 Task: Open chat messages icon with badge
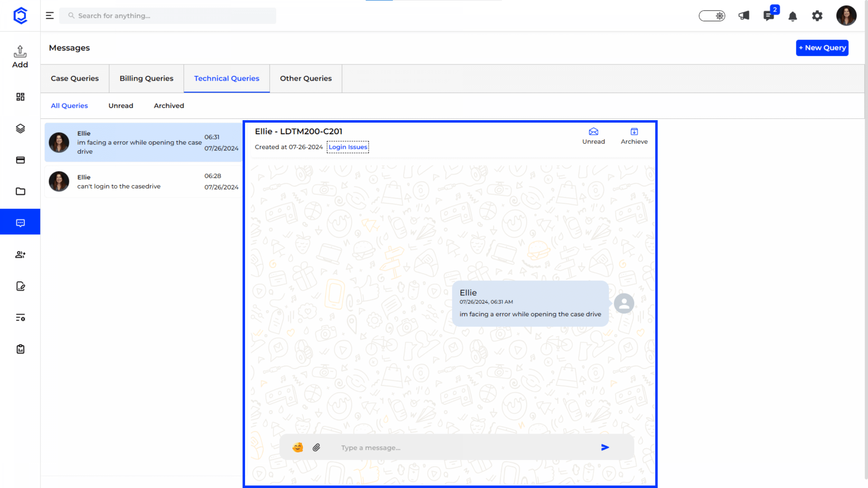pyautogui.click(x=769, y=15)
